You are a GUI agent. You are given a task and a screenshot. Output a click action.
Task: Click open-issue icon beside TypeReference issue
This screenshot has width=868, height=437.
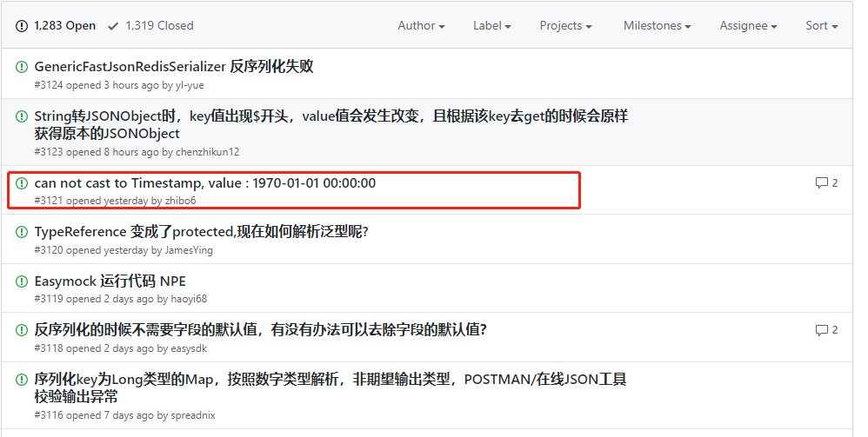22,232
